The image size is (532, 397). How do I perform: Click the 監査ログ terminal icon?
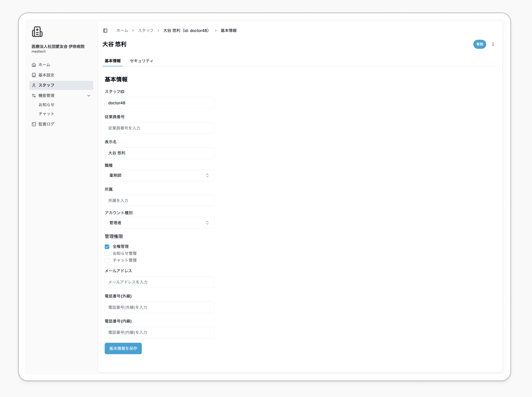34,124
